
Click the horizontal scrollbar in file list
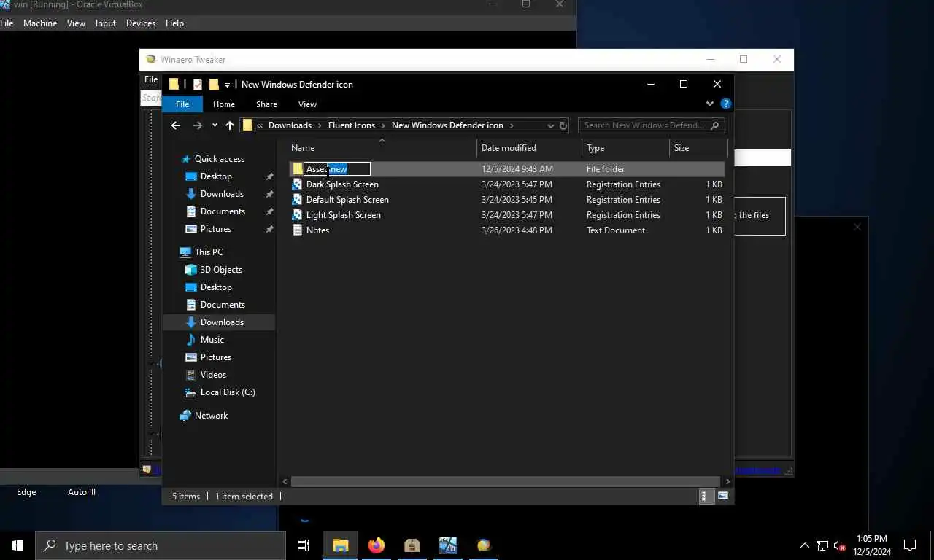[505, 481]
